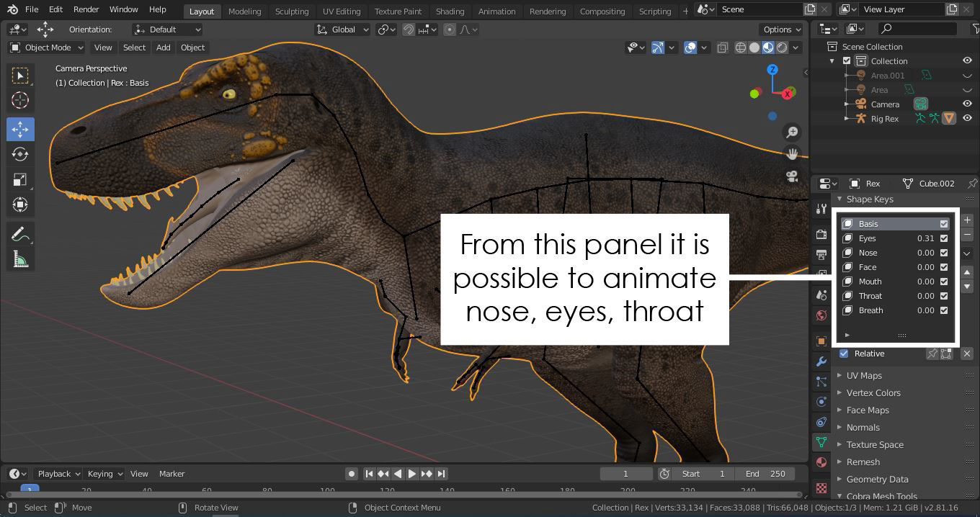Toggle Area.001 visibility eye
Viewport: 980px width, 517px height.
click(x=967, y=76)
